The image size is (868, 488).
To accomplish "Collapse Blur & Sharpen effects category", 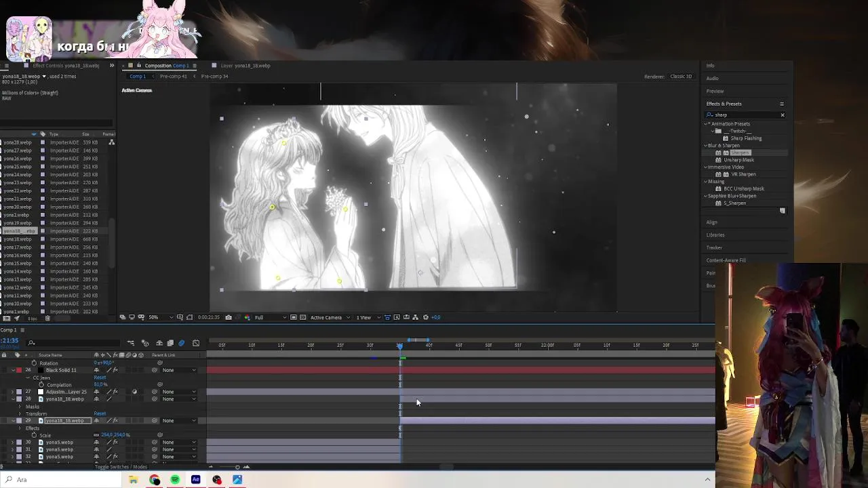I will point(706,146).
